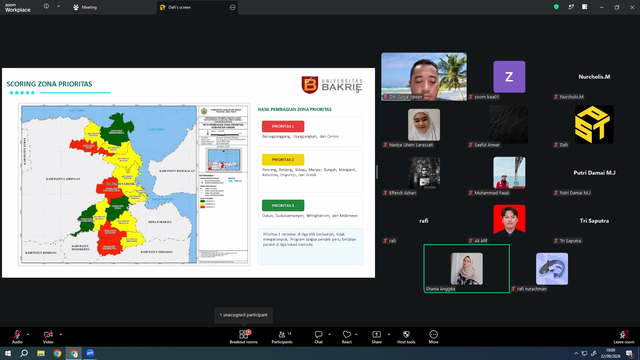Viewport: 640px width, 360px height.
Task: Select rafi nurachman's fish avatar tile
Action: coord(551,269)
